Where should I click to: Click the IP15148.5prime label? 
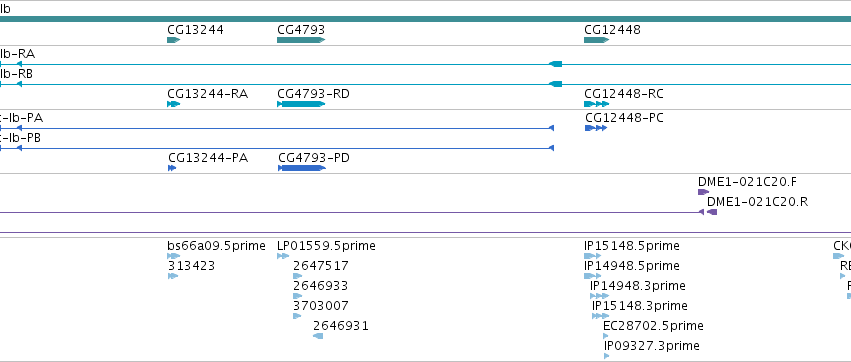coord(632,246)
